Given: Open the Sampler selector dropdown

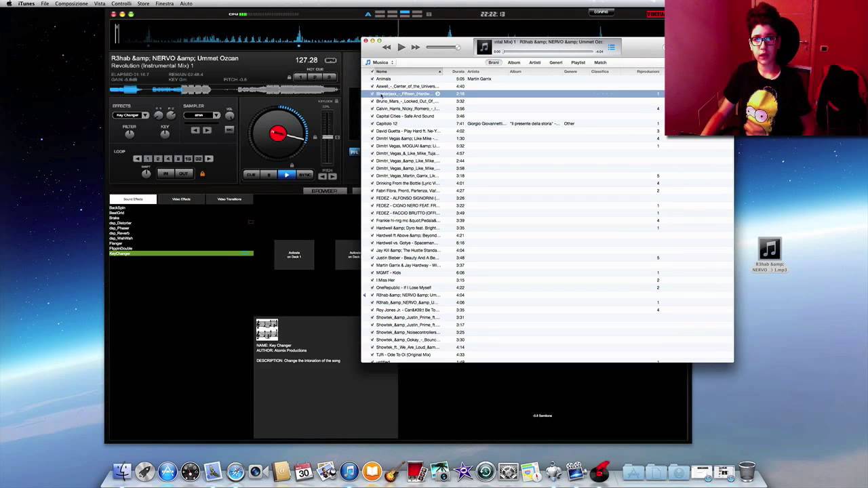Looking at the screenshot, I should (201, 115).
